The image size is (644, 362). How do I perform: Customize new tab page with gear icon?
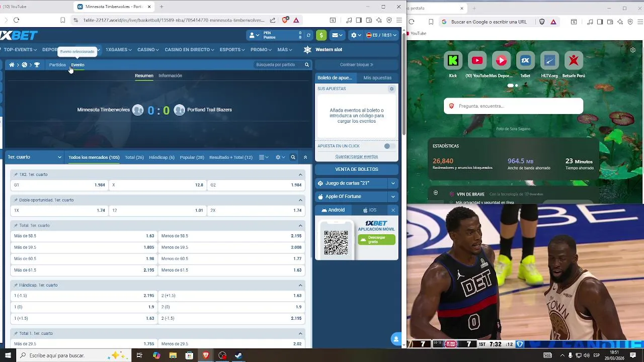[x=633, y=50]
